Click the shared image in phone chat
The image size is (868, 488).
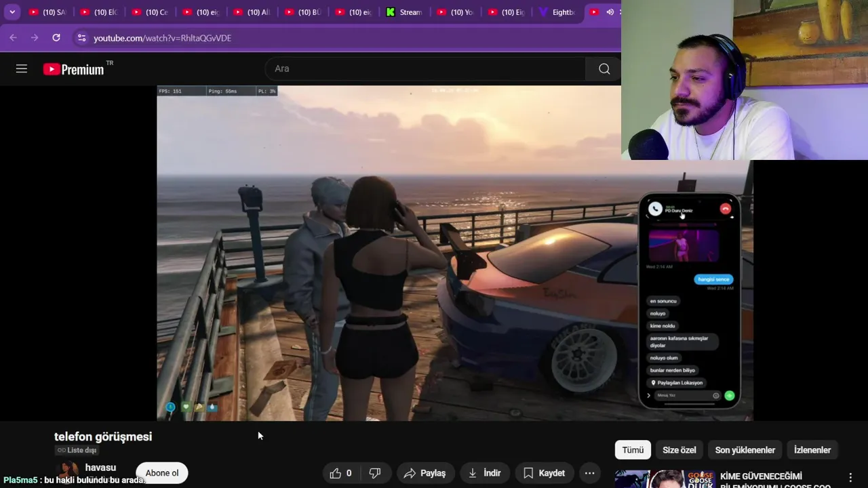(684, 245)
